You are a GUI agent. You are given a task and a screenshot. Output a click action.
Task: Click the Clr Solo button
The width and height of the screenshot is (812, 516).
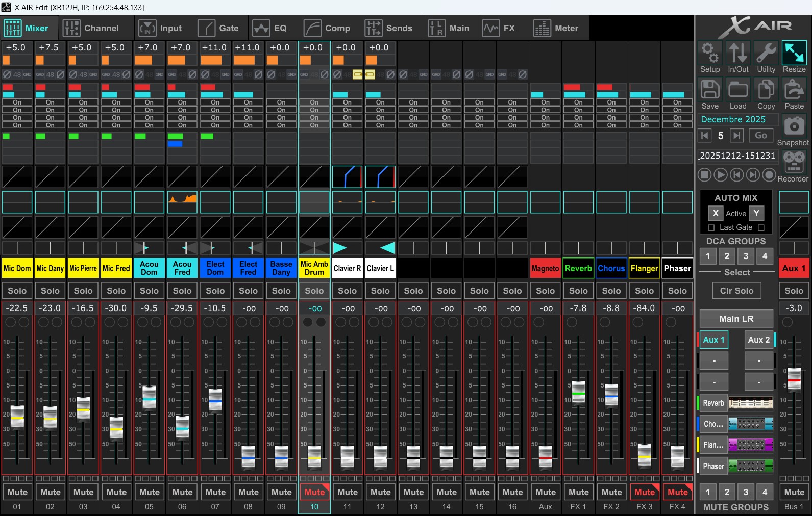[x=736, y=291]
